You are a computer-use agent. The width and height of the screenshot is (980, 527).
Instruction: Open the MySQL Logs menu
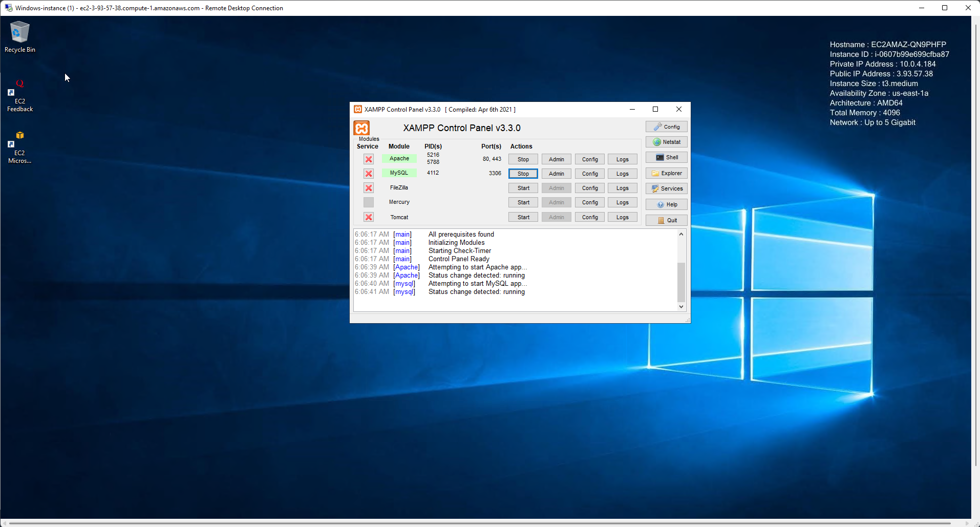622,174
